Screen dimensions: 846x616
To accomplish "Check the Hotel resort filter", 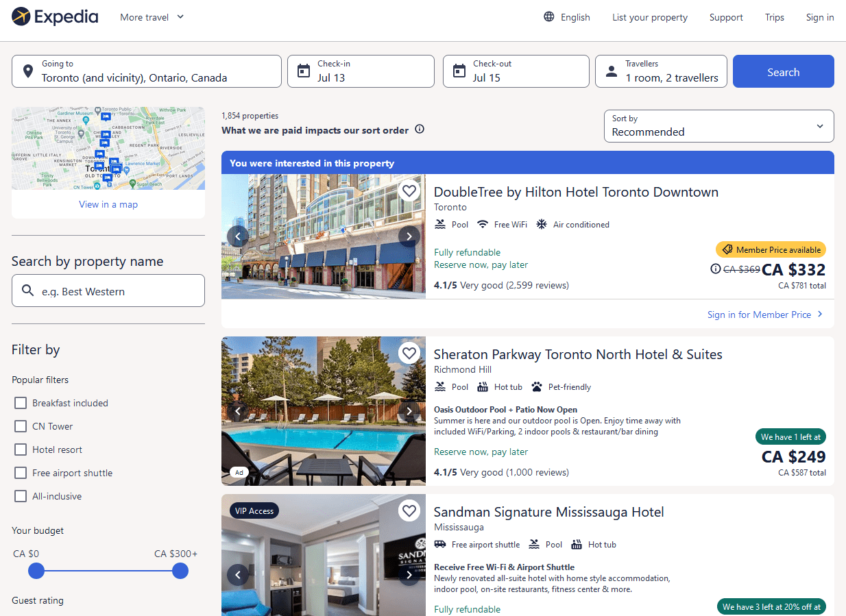I will click(21, 449).
